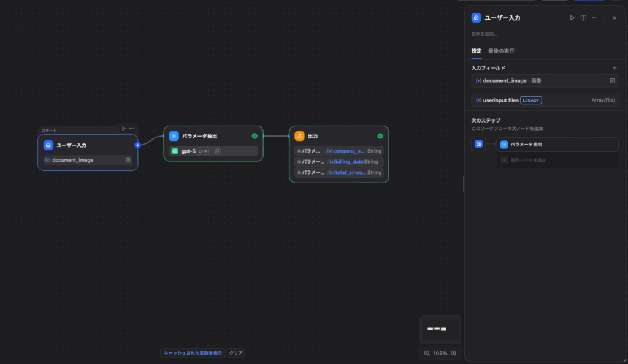The width and height of the screenshot is (628, 364).
Task: Run the ユーザー入力 step from panel header
Action: coord(572,18)
